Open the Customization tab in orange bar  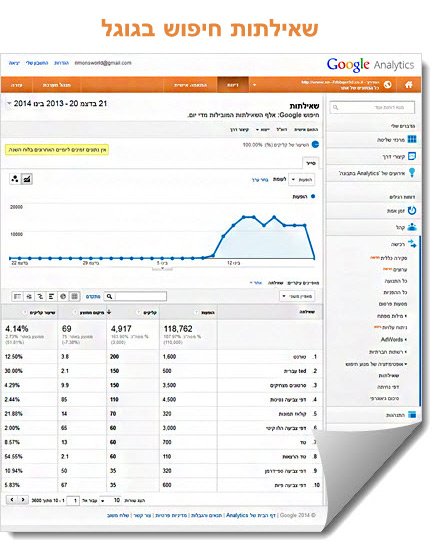tap(190, 85)
